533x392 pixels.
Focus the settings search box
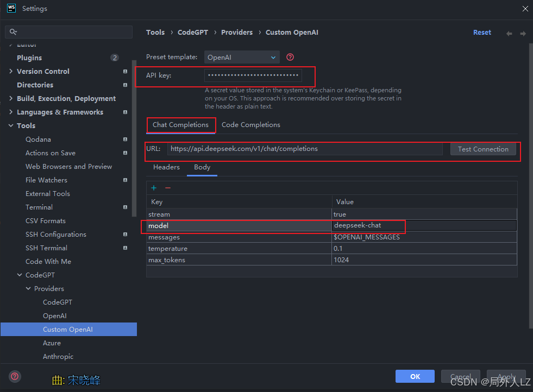pos(68,31)
